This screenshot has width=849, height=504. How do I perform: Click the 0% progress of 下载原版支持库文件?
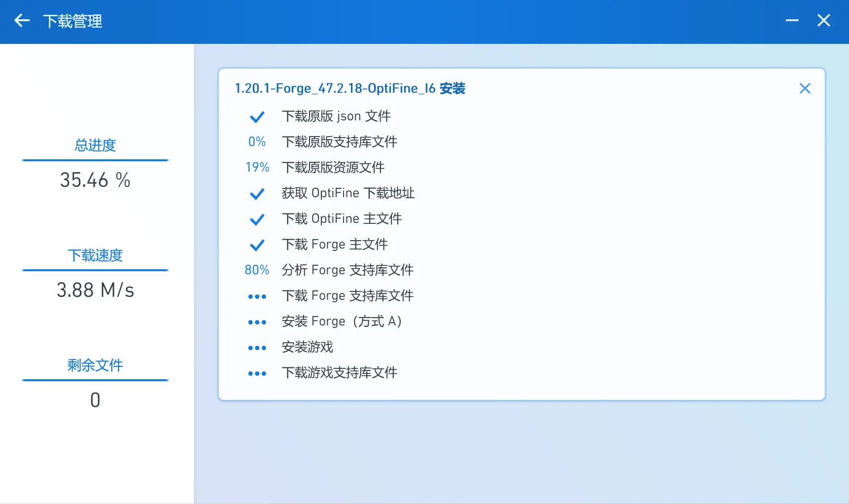[x=257, y=142]
